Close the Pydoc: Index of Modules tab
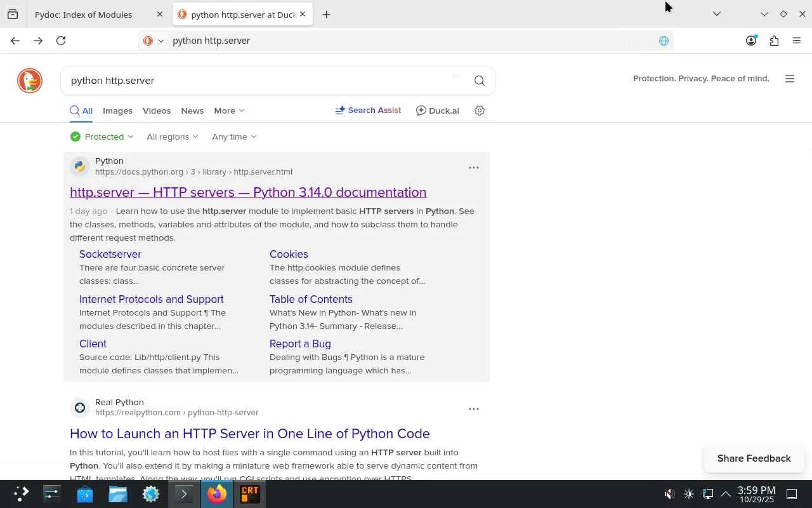The image size is (812, 508). (x=160, y=14)
